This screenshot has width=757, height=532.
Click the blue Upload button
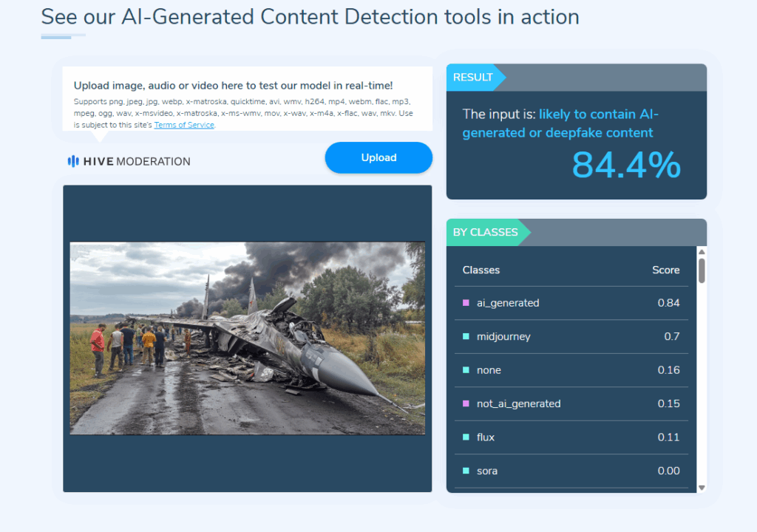click(x=378, y=157)
